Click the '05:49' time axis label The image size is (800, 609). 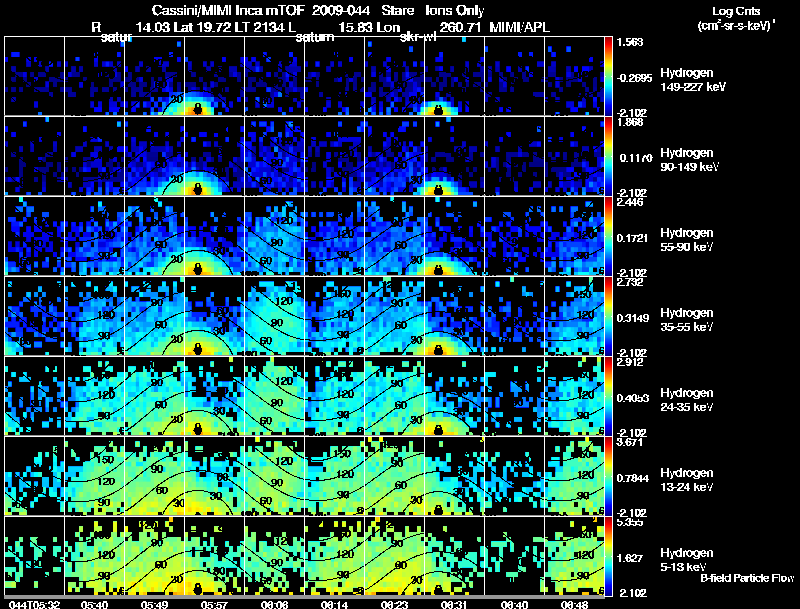pos(154,604)
